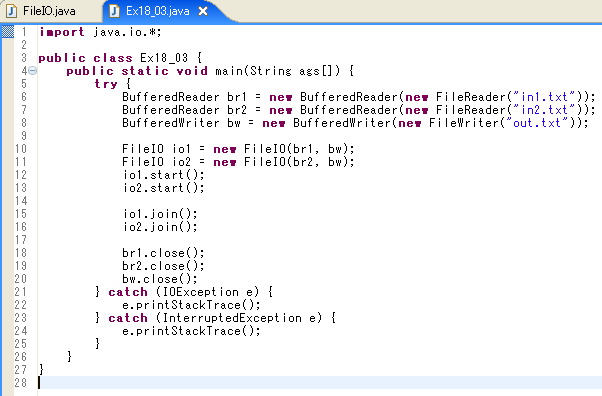Viewport: 602px width, 396px height.
Task: Place cursor on io1.start() line
Action: click(x=164, y=175)
